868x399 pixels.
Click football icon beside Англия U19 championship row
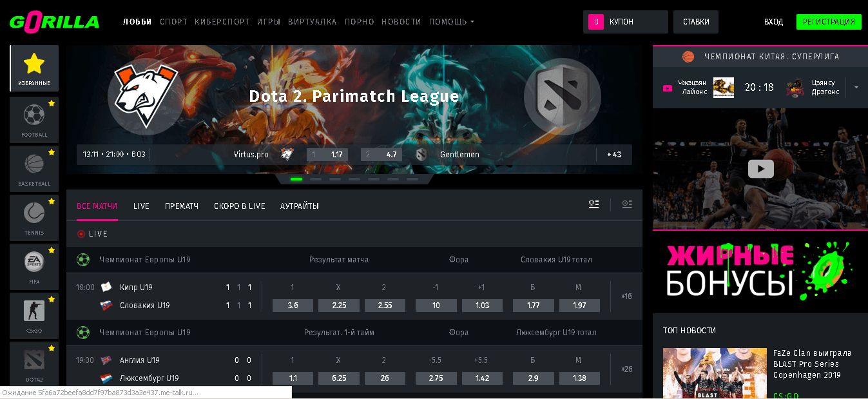83,333
